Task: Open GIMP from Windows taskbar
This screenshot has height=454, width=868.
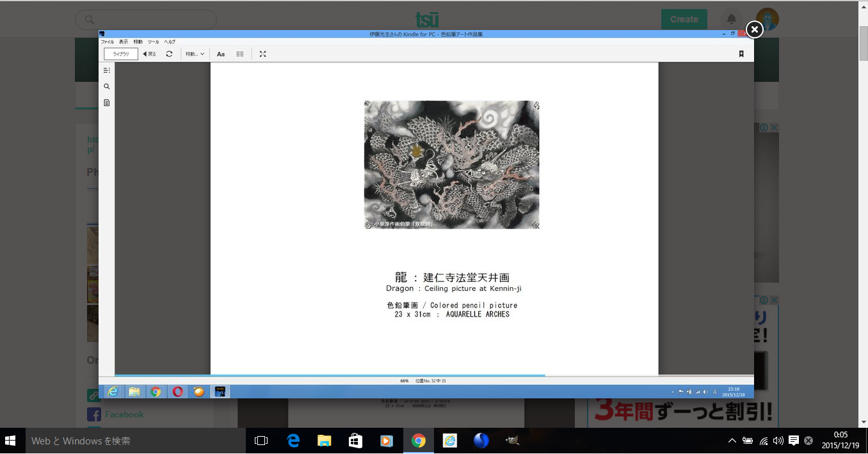Action: (512, 441)
